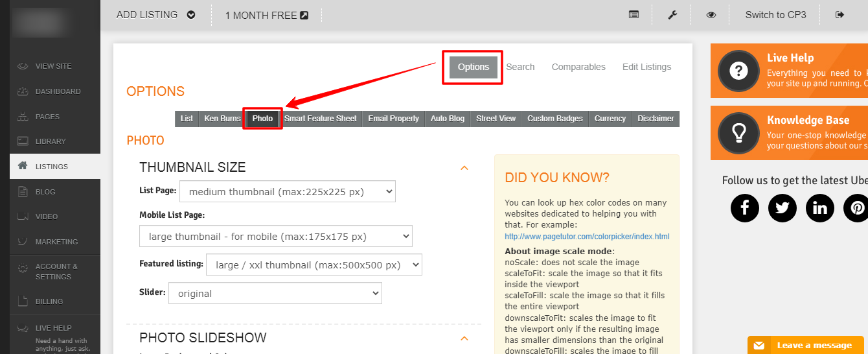
Task: Open Twitter social icon
Action: pyautogui.click(x=782, y=207)
